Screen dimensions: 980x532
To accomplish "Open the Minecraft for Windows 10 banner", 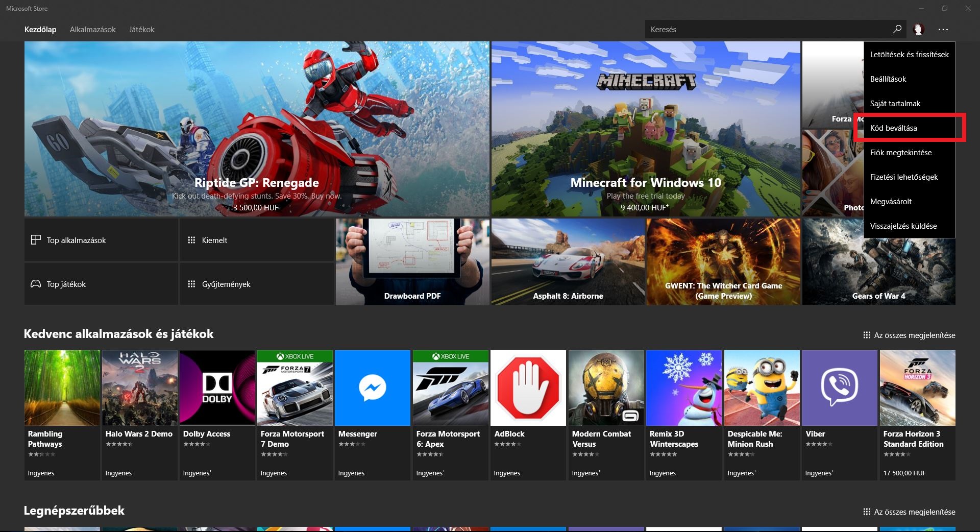I will 646,129.
